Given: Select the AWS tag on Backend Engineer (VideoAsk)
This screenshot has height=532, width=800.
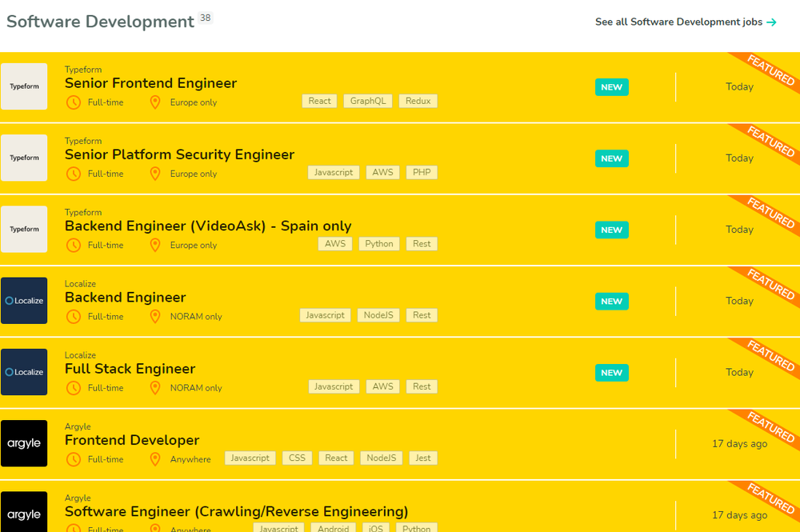Looking at the screenshot, I should 335,244.
